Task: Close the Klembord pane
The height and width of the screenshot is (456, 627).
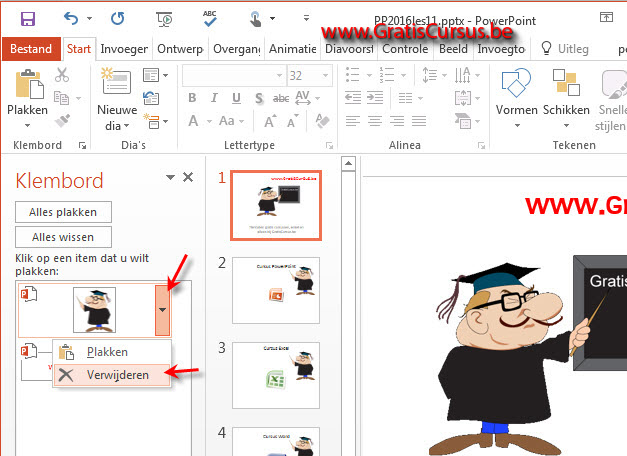Action: point(188,177)
